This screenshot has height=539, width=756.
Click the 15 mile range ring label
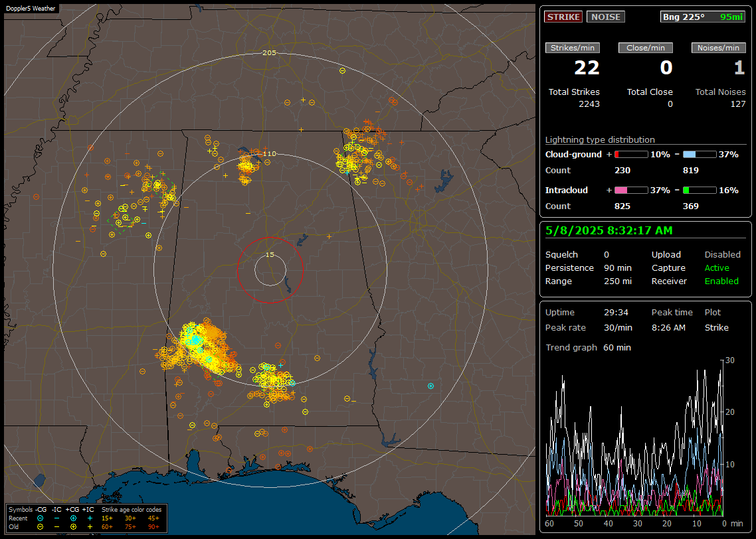pos(270,254)
